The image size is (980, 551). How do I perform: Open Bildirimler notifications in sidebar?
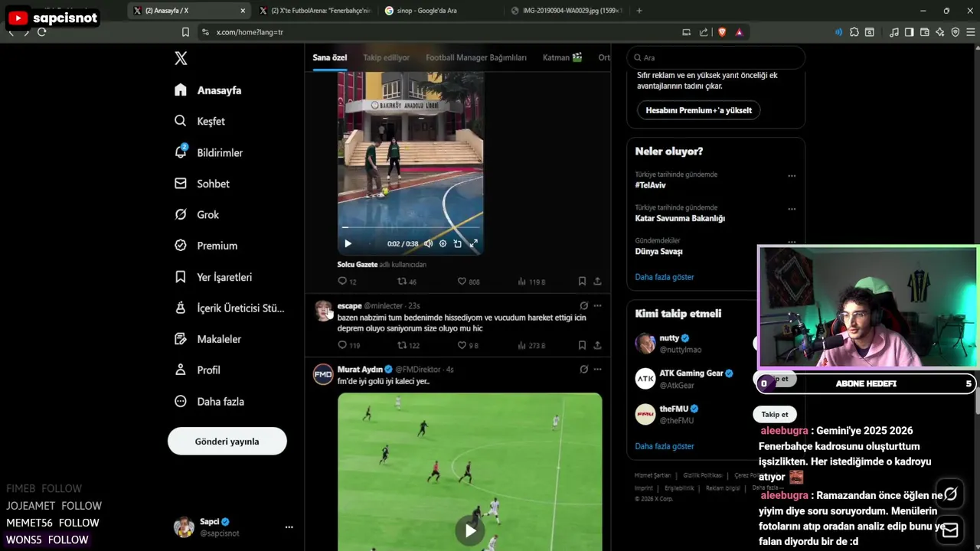pyautogui.click(x=208, y=152)
